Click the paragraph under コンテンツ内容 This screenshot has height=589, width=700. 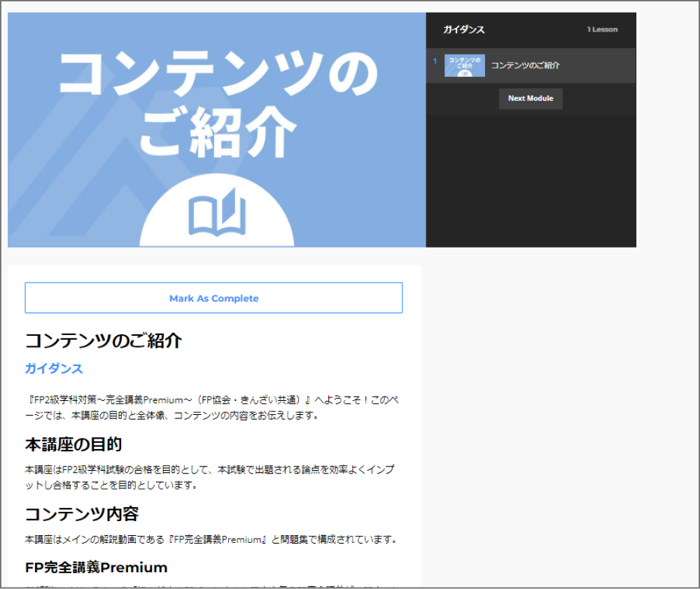(211, 539)
